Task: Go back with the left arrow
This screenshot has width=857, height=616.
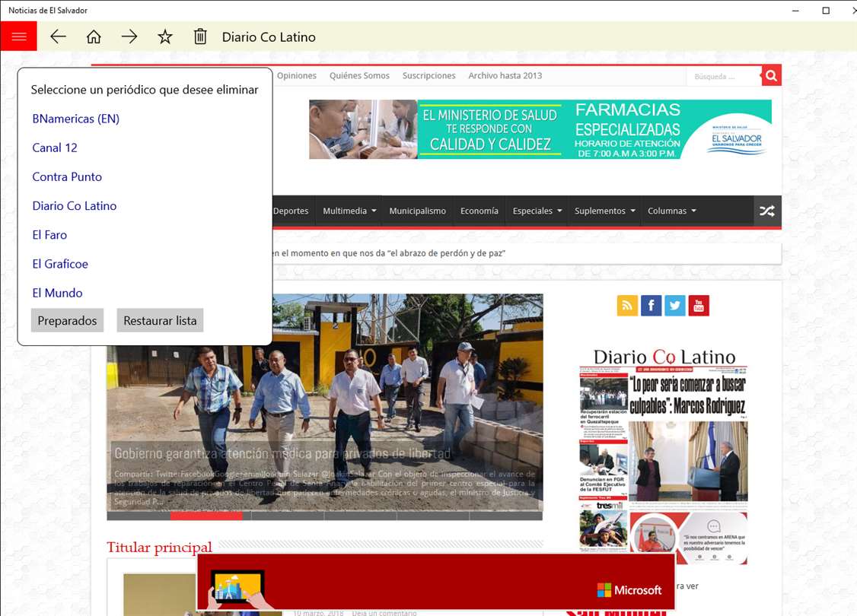Action: 58,37
